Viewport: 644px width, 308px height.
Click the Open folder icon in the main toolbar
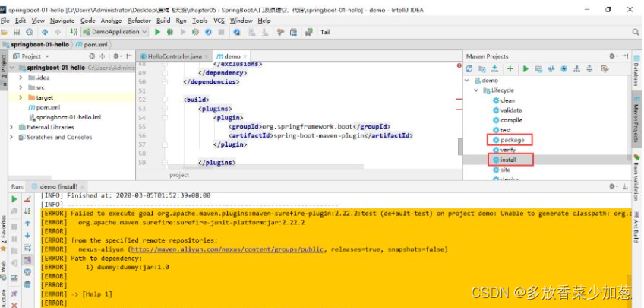[5, 32]
